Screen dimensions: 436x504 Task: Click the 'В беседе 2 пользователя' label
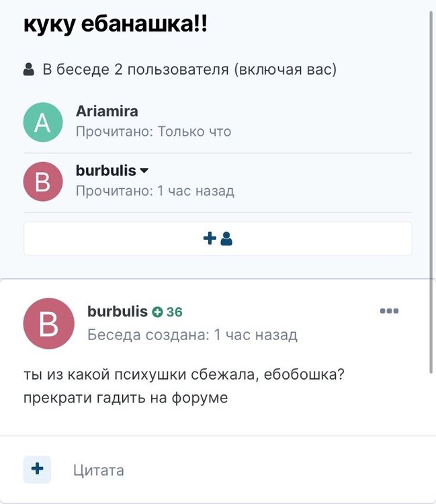(x=189, y=69)
